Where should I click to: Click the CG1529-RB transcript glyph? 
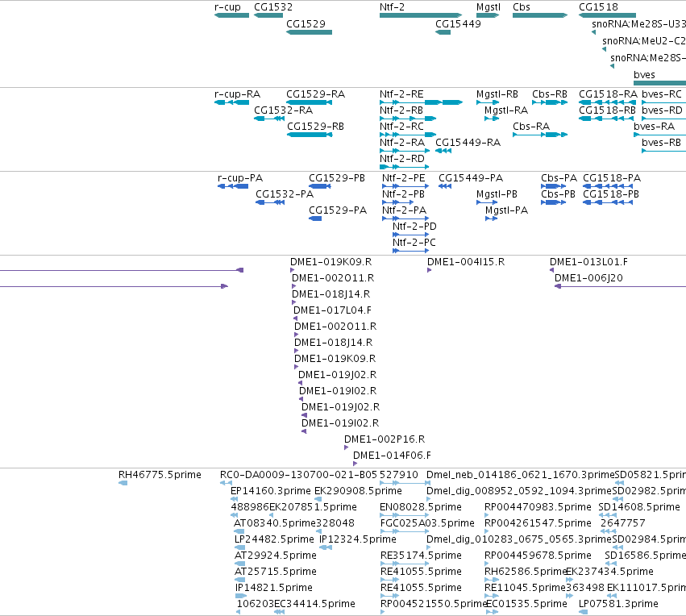tap(310, 135)
